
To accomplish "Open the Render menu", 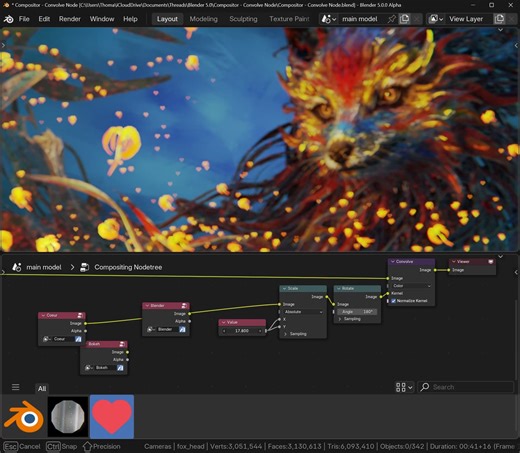I will [70, 19].
